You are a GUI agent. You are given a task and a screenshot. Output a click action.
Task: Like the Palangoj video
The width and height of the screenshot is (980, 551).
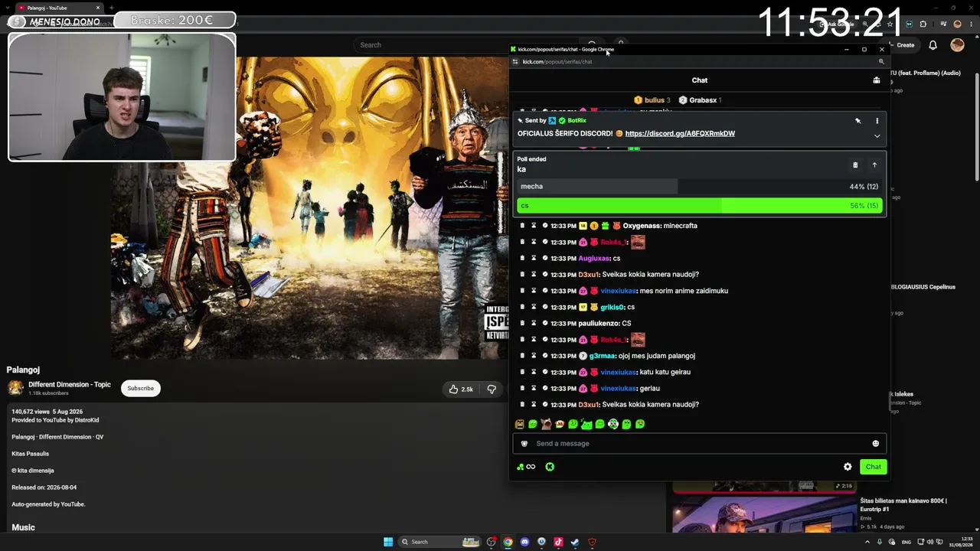[461, 390]
